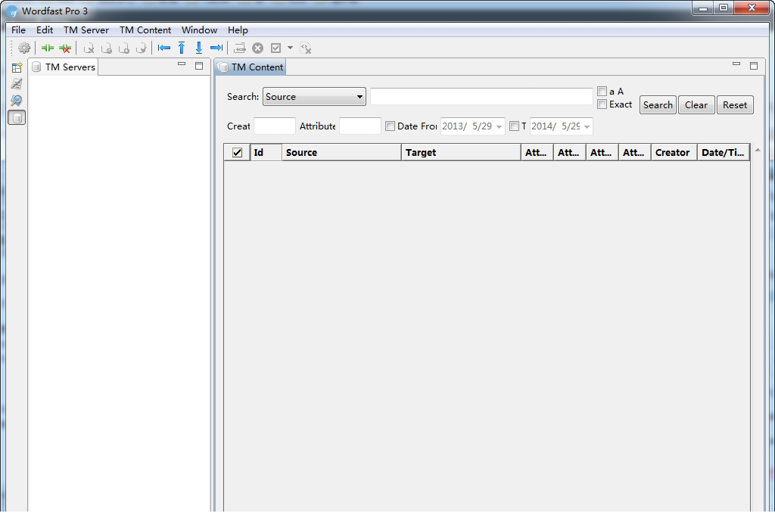The height and width of the screenshot is (532, 775).
Task: Open the TM Server menu
Action: pos(86,30)
